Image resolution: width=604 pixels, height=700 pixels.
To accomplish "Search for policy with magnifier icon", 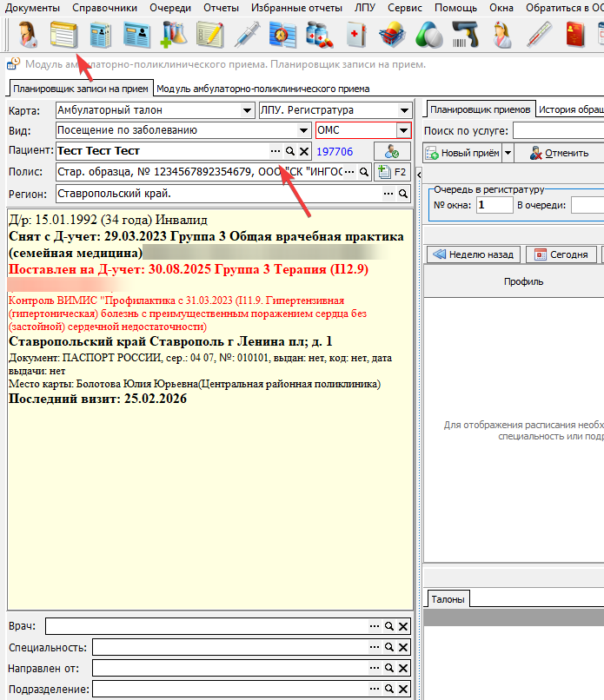I will tap(364, 171).
